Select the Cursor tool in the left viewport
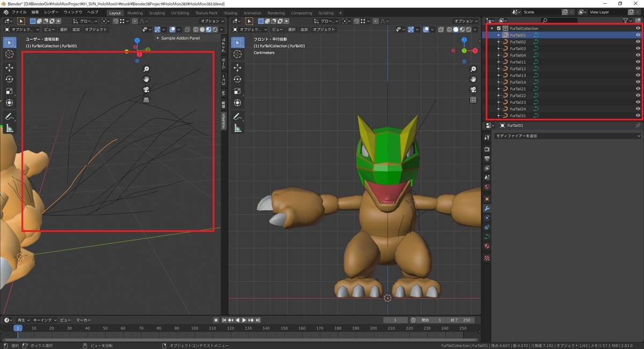644x349 pixels. [x=10, y=54]
